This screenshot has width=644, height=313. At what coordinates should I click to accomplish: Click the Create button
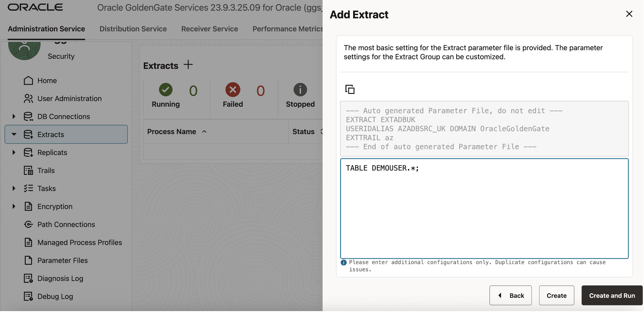(556, 296)
